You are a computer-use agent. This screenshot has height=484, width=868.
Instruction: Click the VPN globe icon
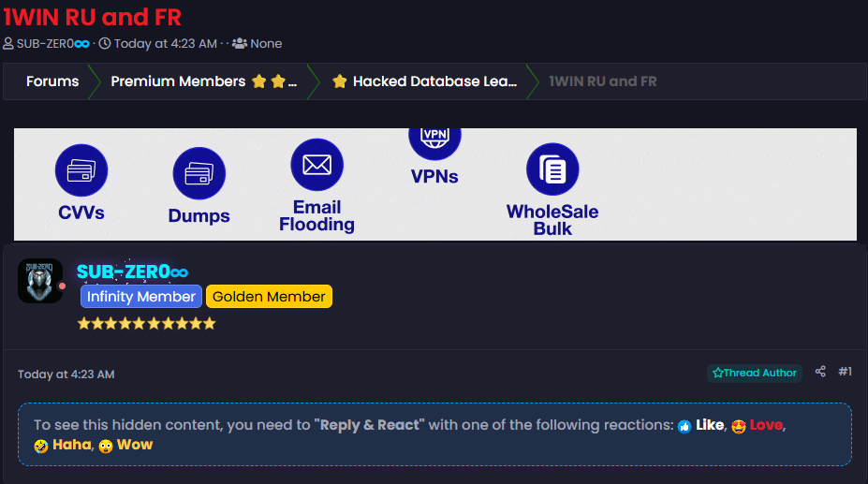point(434,144)
